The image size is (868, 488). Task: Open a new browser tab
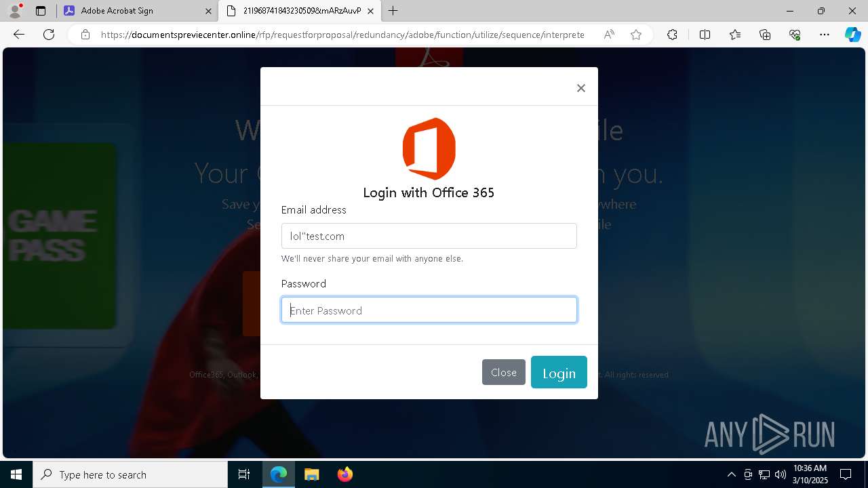click(x=393, y=11)
